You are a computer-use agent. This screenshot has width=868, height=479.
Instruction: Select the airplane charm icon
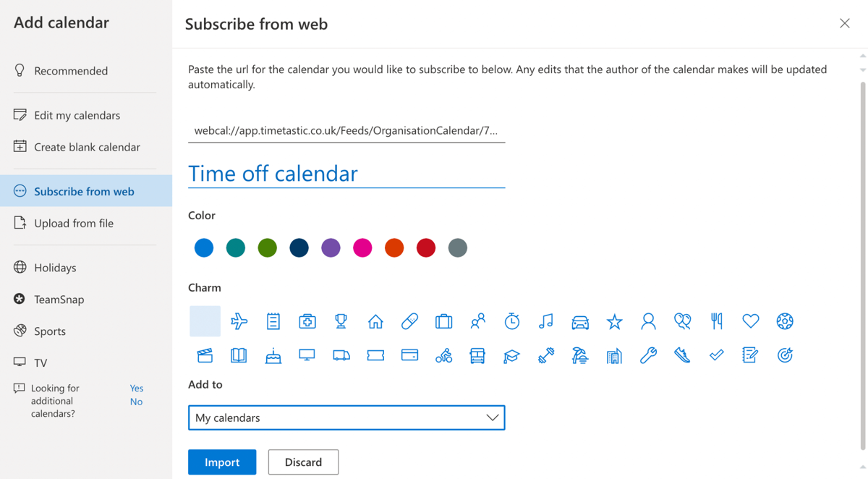tap(239, 321)
